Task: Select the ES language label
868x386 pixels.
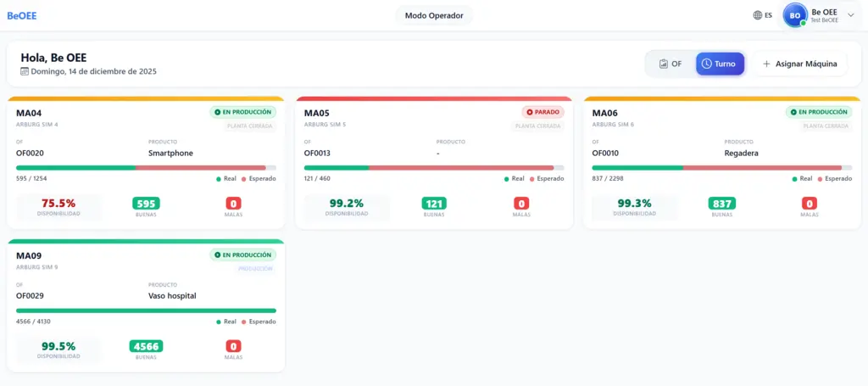Action: (768, 15)
